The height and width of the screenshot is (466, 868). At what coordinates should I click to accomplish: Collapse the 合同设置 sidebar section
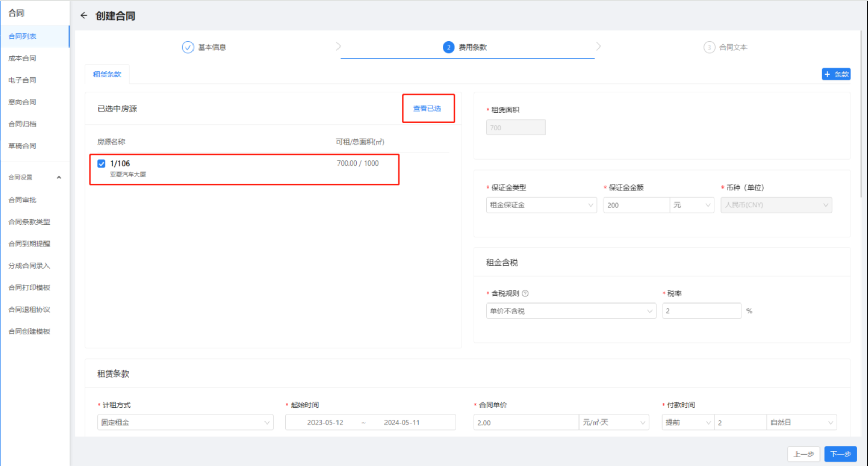[x=59, y=178]
